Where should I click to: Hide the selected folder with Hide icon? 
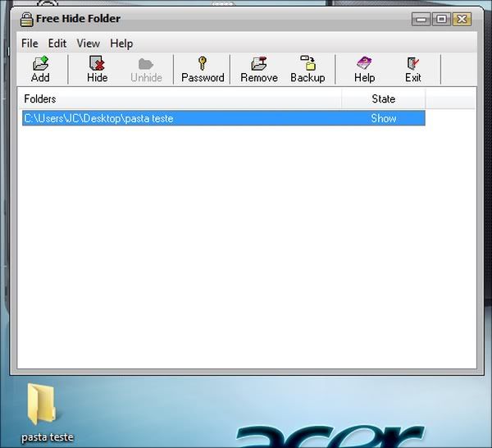tap(98, 69)
